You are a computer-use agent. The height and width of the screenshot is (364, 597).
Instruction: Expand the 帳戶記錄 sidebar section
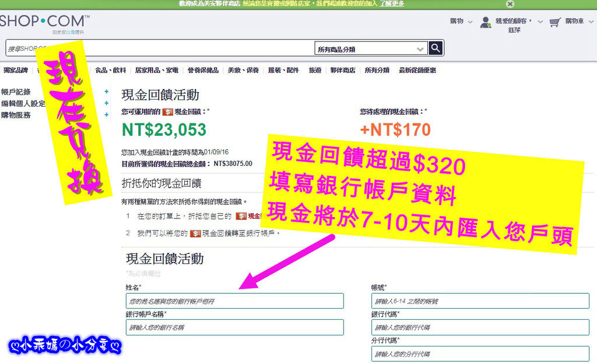pyautogui.click(x=106, y=91)
